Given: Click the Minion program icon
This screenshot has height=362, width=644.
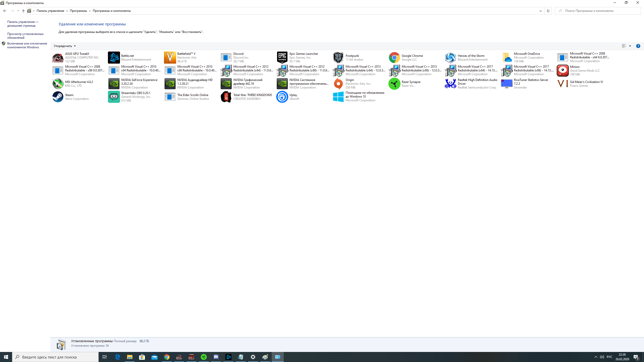Looking at the screenshot, I should pos(562,71).
